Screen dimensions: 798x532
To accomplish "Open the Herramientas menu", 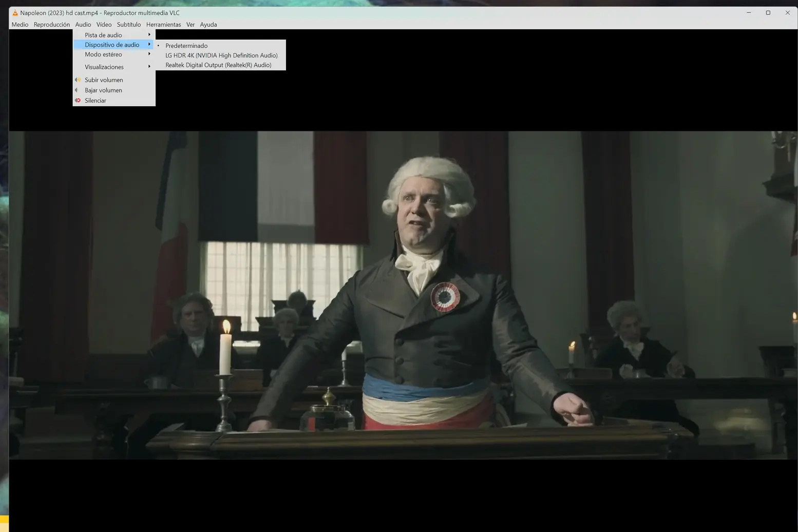I will click(x=163, y=25).
